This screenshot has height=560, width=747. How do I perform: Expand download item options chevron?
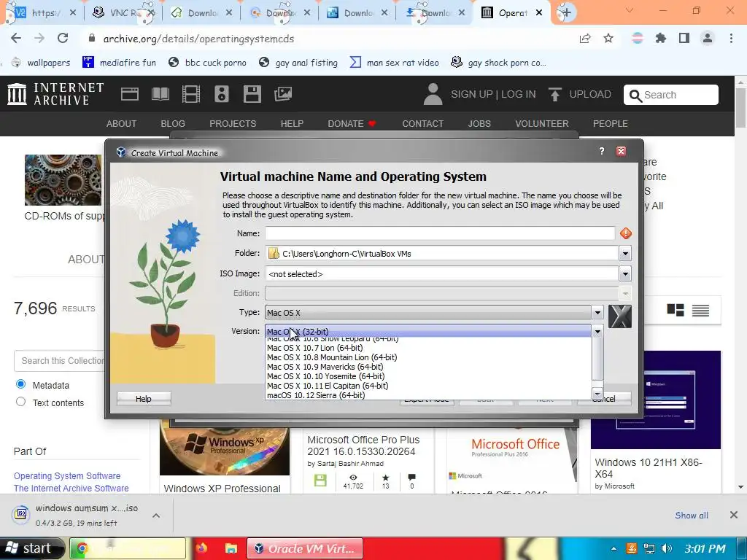tap(156, 516)
